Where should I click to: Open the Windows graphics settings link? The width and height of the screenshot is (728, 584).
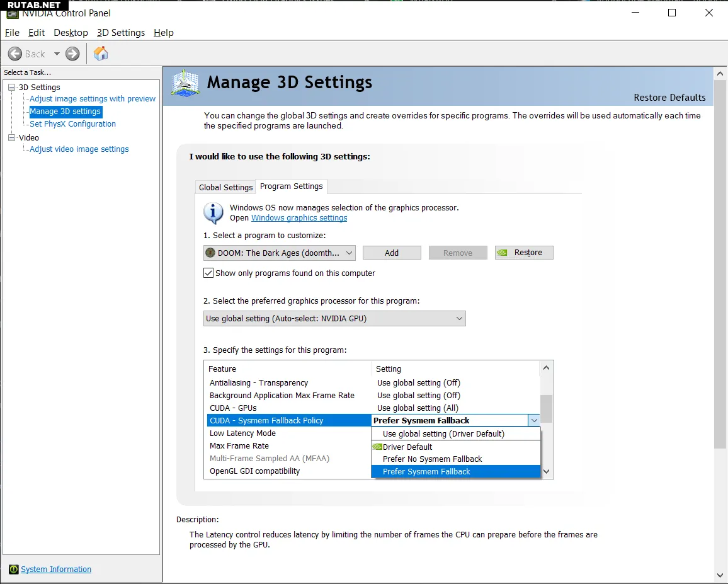tap(299, 218)
